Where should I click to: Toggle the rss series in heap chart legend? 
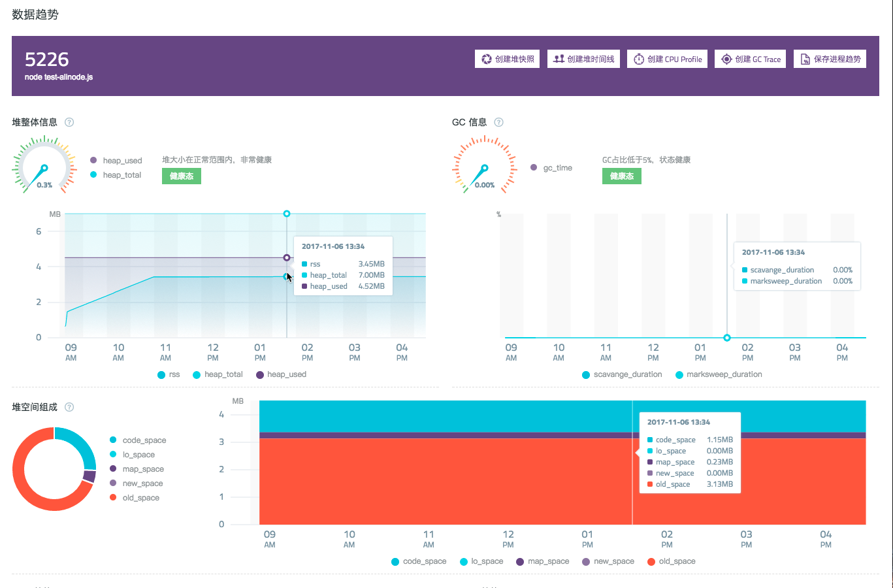tap(169, 374)
